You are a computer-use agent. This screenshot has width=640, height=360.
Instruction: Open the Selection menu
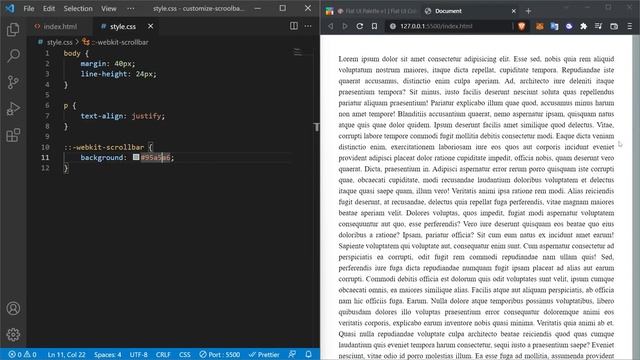point(78,8)
